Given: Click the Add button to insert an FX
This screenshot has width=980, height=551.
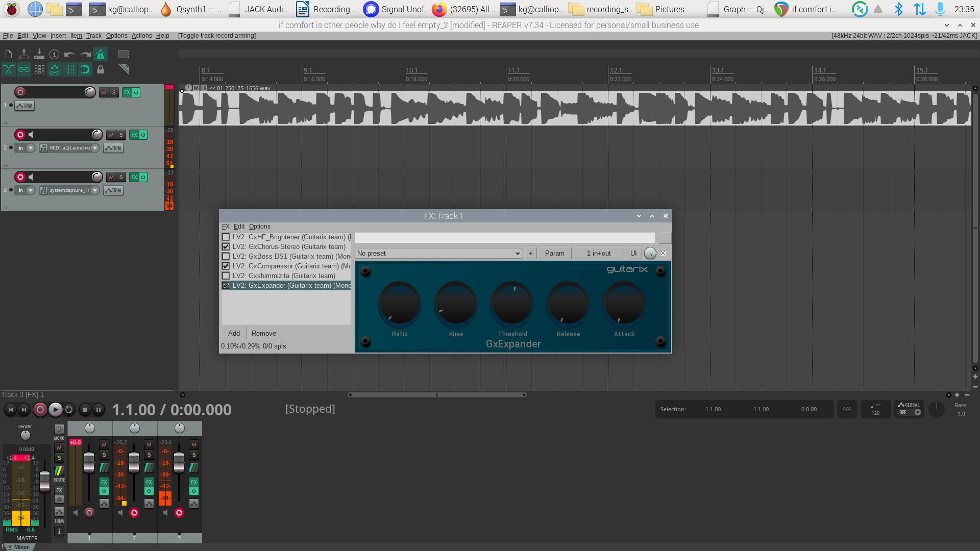Looking at the screenshot, I should pos(233,333).
